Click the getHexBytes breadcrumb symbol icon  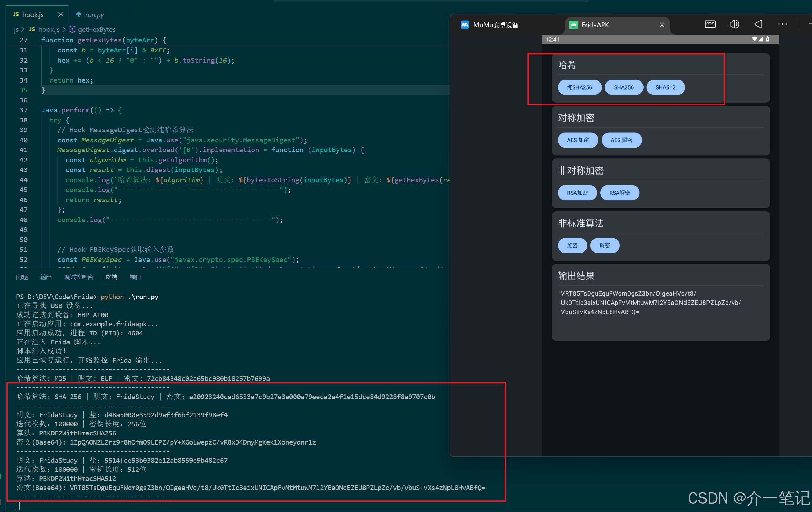pos(72,29)
